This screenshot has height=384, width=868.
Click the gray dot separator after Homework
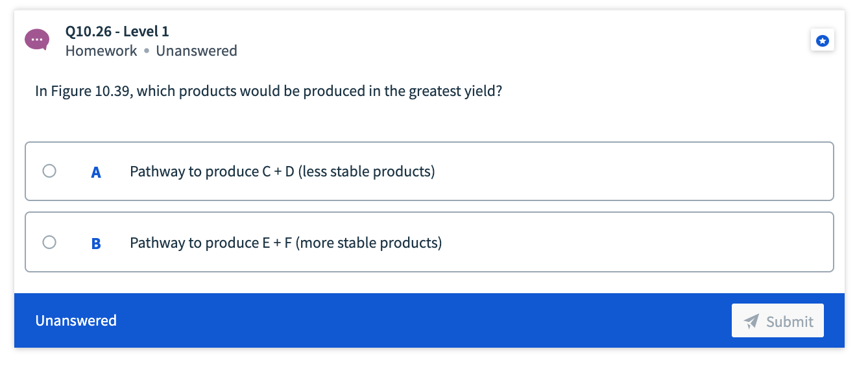click(147, 51)
